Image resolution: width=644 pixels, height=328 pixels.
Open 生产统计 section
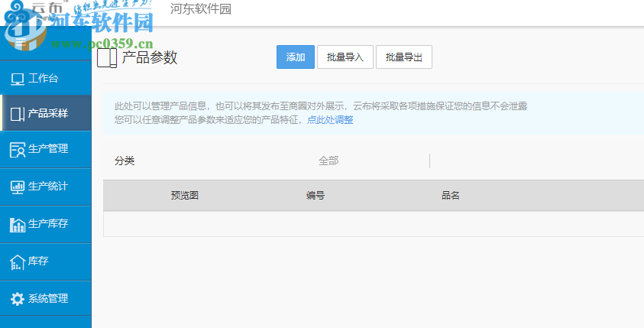click(x=46, y=187)
